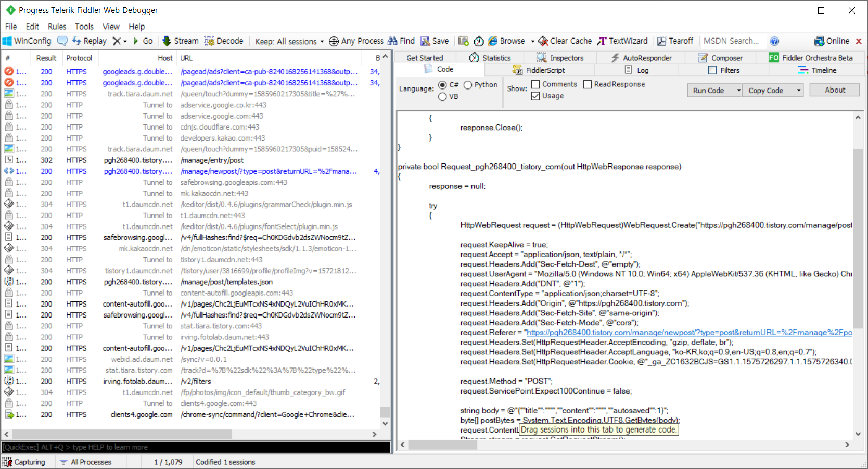
Task: Click the blue help icon
Action: click(774, 41)
